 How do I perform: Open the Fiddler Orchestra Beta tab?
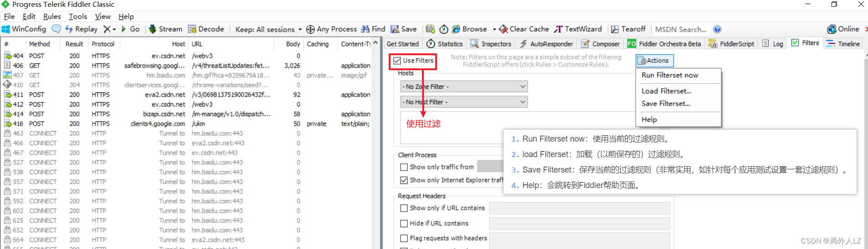[664, 44]
